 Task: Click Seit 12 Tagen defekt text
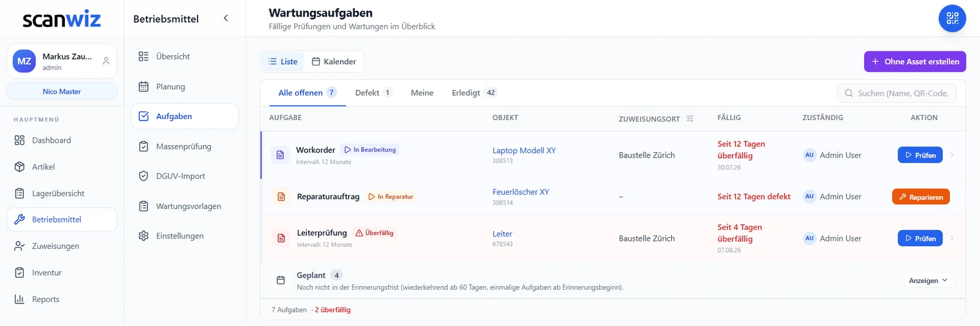[x=754, y=197]
